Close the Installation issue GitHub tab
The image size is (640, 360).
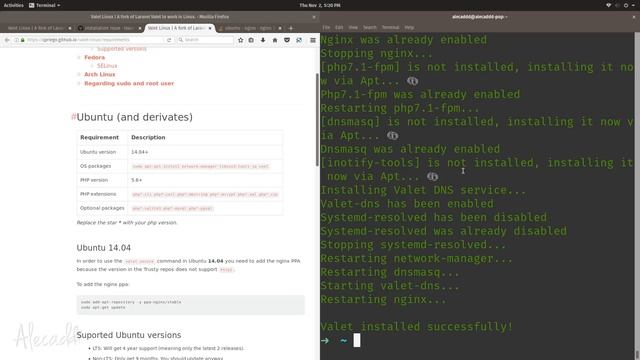coord(140,28)
